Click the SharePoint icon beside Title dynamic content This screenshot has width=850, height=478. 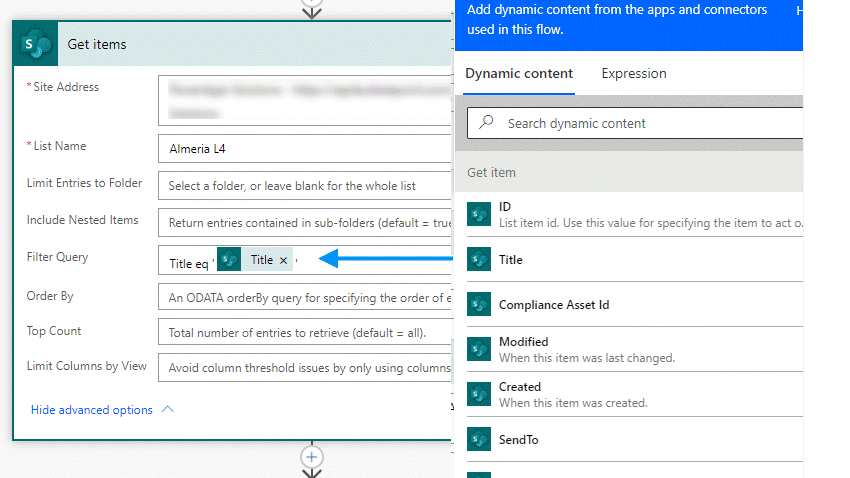click(479, 259)
